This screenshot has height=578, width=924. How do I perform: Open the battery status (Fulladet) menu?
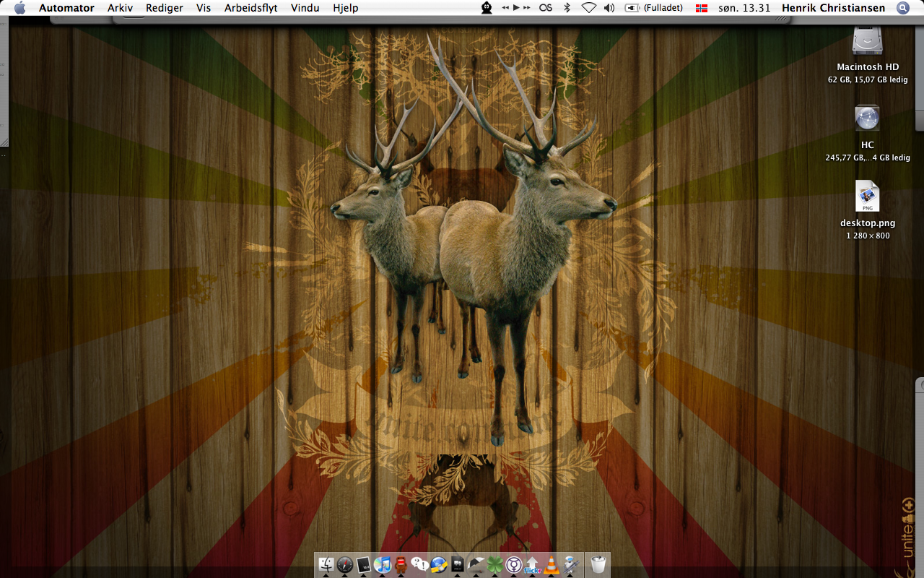tap(653, 8)
